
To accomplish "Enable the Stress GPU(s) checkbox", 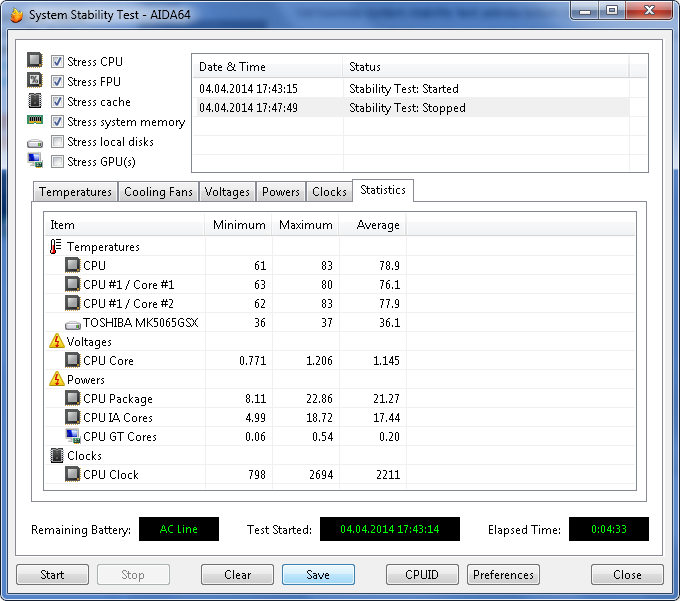I will 58,162.
